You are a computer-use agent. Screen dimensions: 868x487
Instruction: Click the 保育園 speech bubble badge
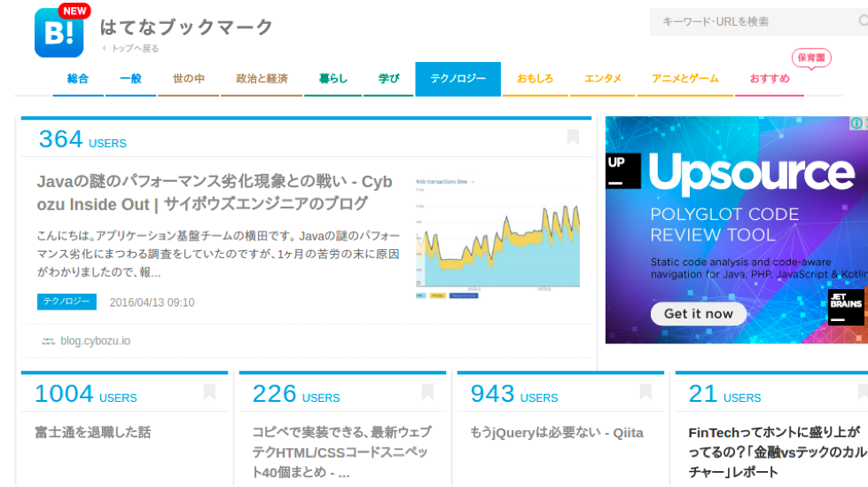coord(811,59)
